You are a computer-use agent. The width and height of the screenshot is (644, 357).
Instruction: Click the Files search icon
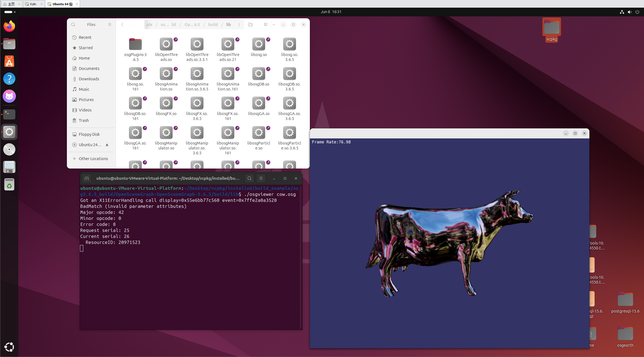coord(73,25)
